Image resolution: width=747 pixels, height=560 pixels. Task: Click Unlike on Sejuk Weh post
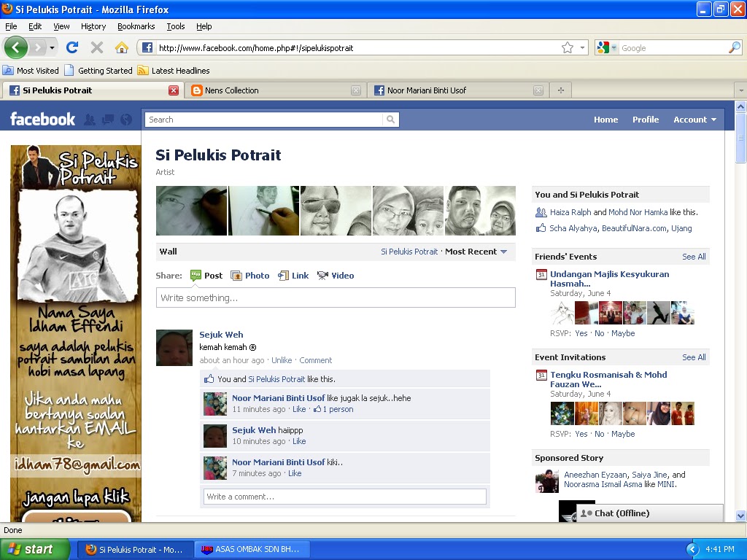[x=282, y=360]
